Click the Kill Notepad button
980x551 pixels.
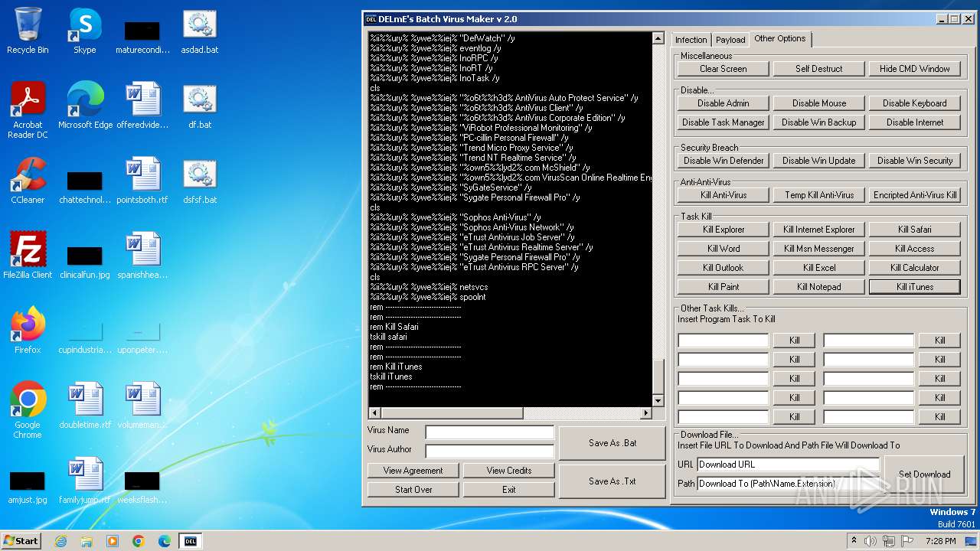tap(819, 287)
